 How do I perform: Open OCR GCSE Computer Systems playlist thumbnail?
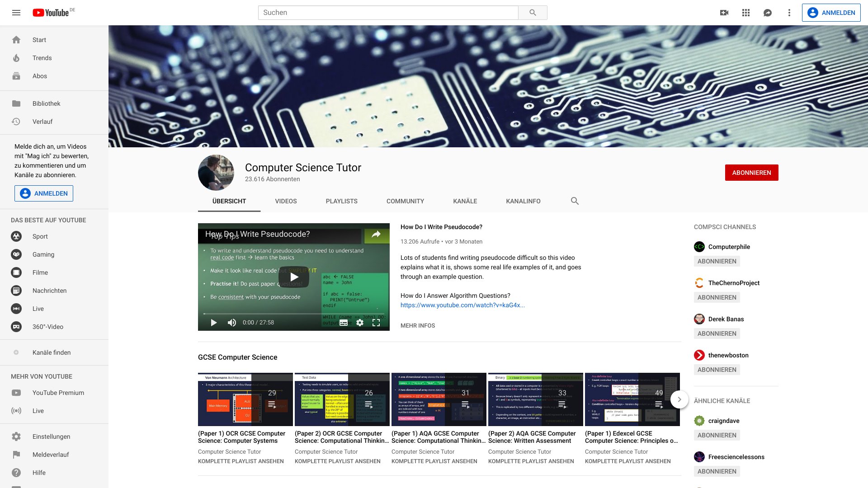(x=245, y=399)
